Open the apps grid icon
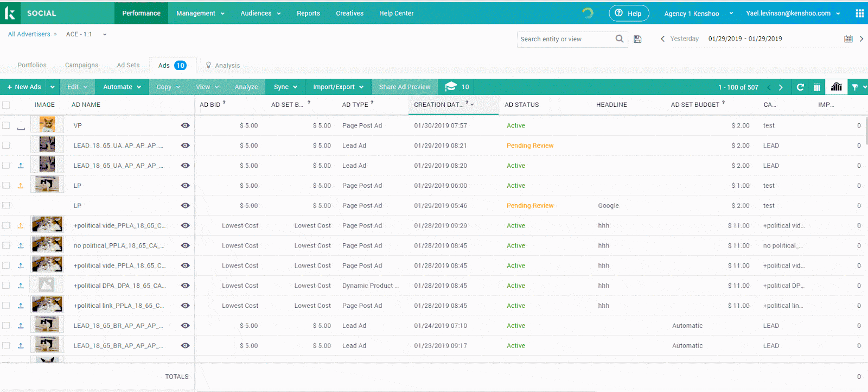This screenshot has height=392, width=868. [859, 14]
